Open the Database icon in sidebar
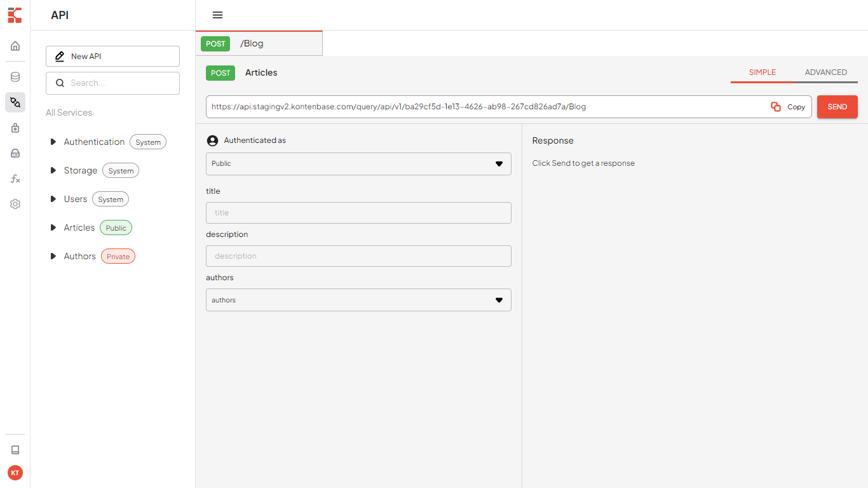This screenshot has width=868, height=488. coord(15,77)
